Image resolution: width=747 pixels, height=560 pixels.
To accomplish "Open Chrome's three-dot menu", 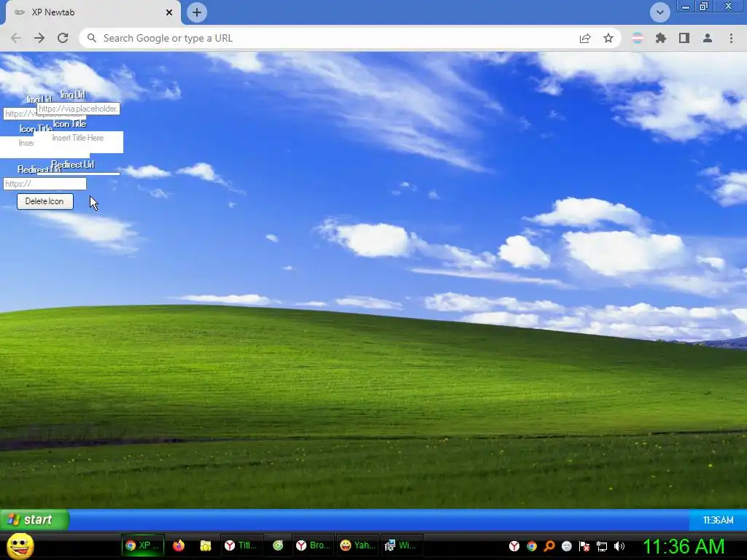I will 731,38.
